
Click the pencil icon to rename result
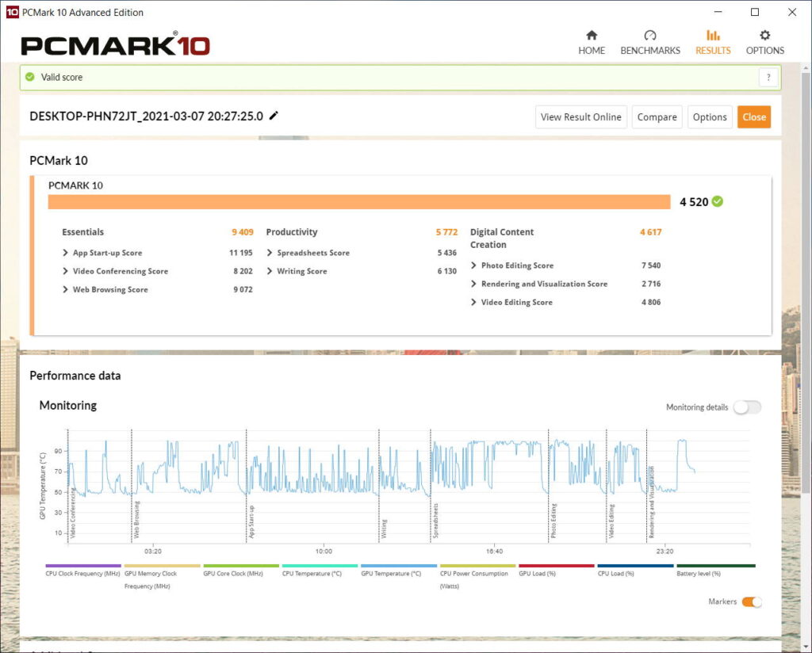(274, 116)
